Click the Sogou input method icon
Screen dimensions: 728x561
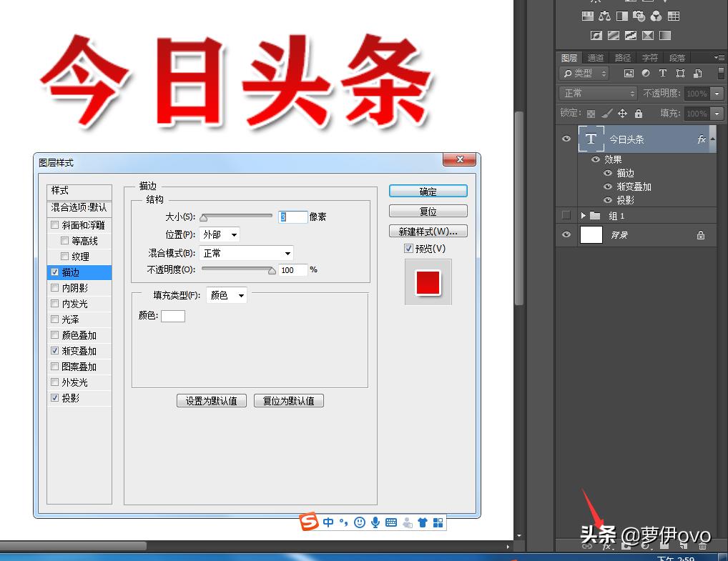tap(309, 522)
